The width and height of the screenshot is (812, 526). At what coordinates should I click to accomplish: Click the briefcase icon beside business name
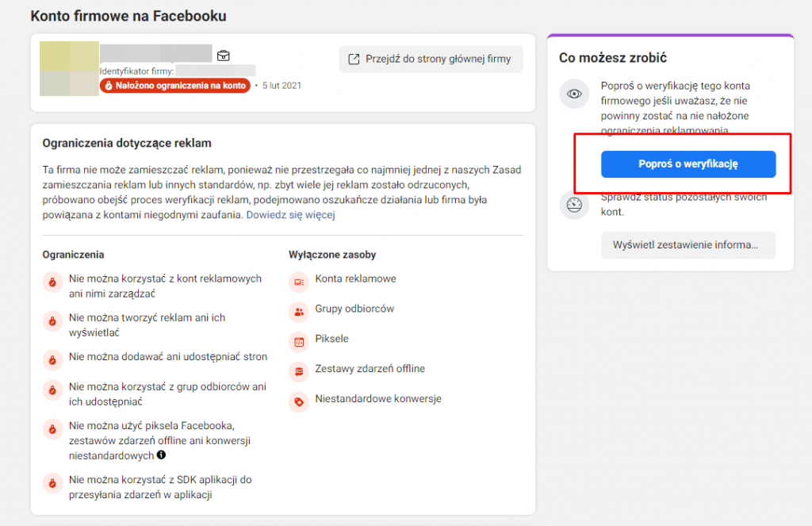[x=223, y=56]
